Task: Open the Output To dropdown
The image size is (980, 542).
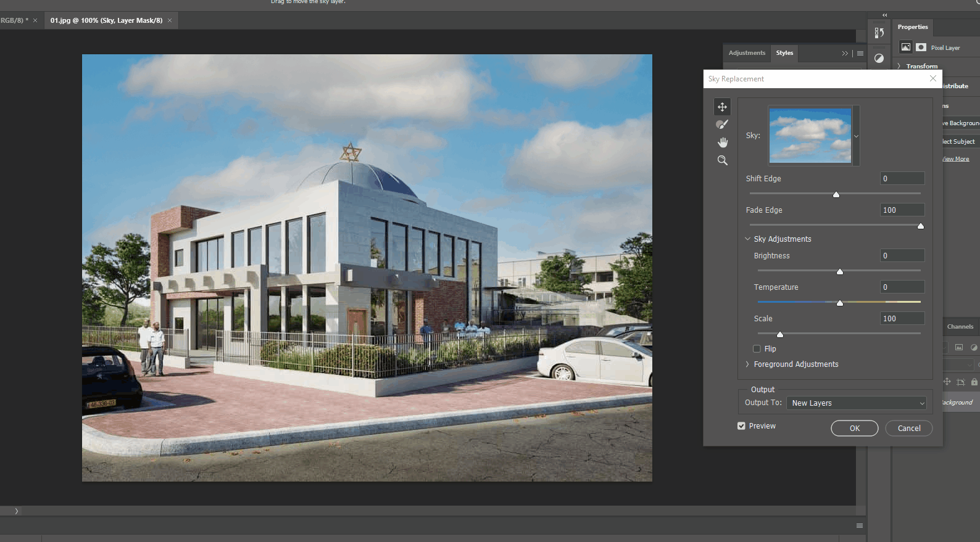Action: (857, 403)
